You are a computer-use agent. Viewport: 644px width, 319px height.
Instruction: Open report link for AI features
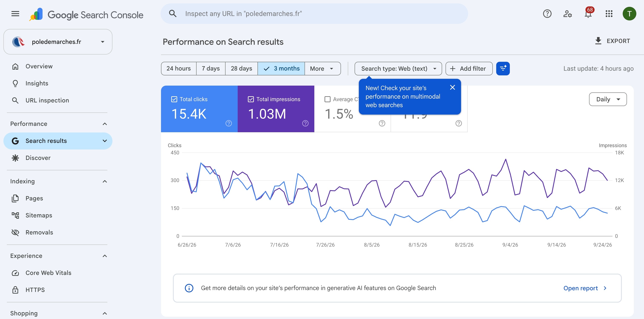tap(585, 288)
